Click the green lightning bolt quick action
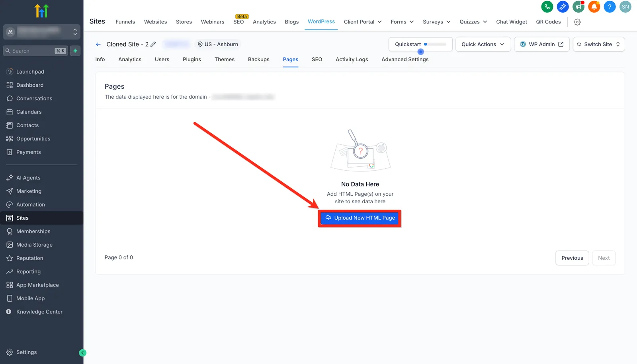637x364 pixels. pyautogui.click(x=75, y=51)
